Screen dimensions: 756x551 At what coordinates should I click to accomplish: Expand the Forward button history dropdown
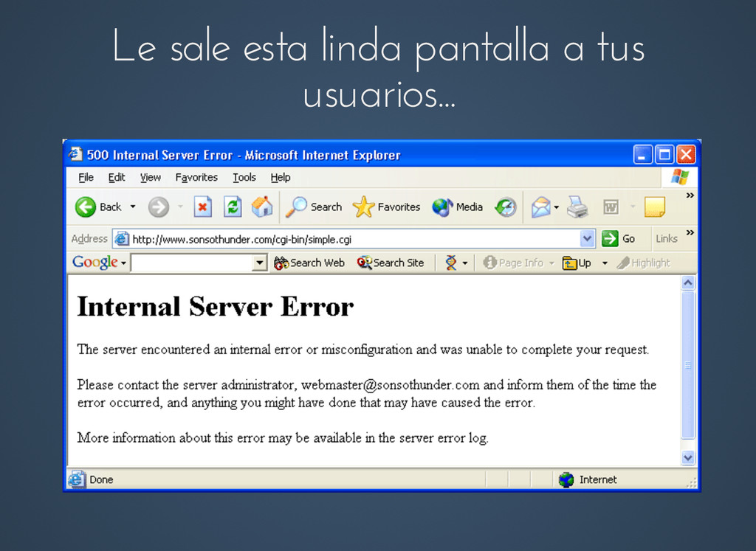pos(181,207)
